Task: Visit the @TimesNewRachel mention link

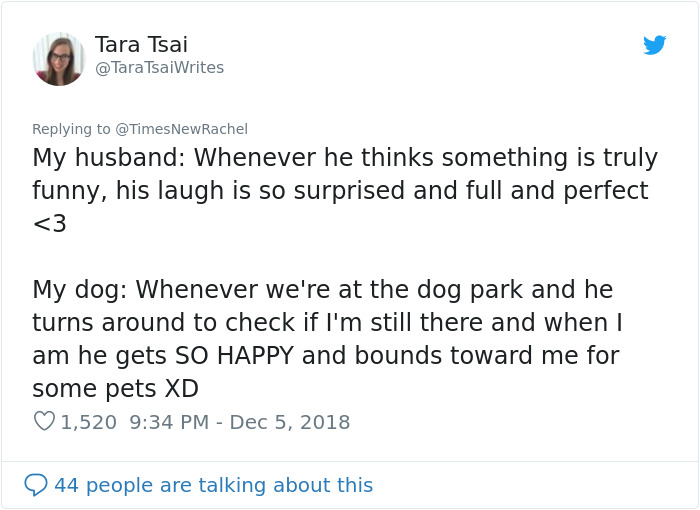Action: click(x=181, y=129)
